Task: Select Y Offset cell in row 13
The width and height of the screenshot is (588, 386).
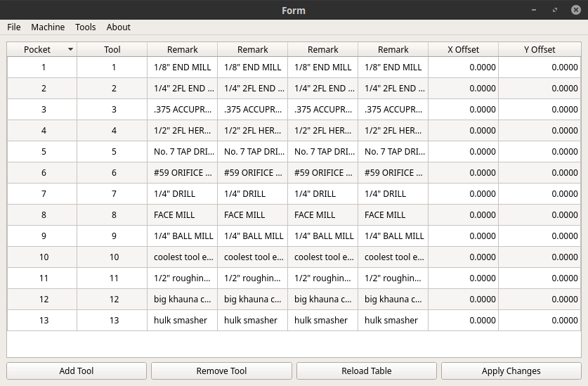Action: (540, 321)
